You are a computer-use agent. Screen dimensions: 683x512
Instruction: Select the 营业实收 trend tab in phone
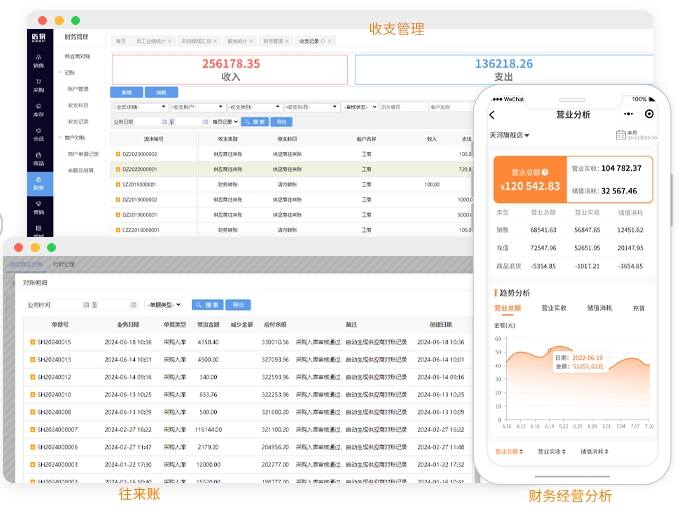554,308
